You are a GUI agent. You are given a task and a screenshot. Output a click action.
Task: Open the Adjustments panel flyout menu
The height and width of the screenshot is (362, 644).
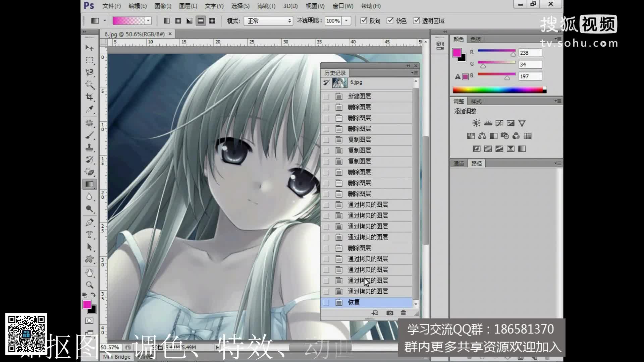tap(557, 101)
